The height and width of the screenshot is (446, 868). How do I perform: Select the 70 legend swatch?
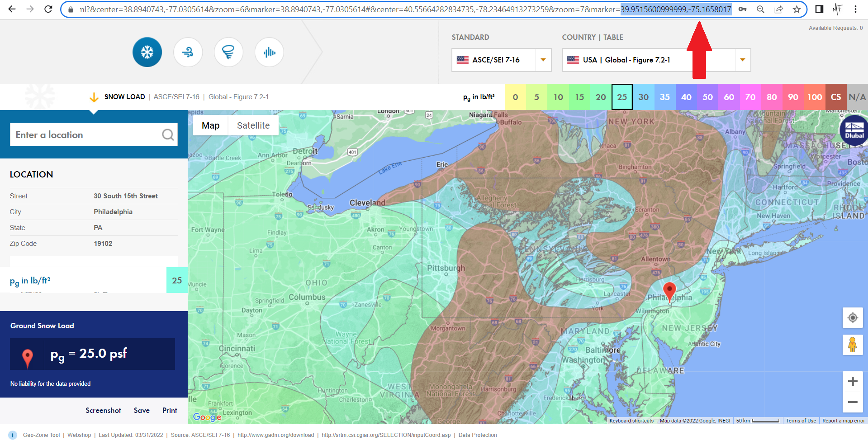750,97
